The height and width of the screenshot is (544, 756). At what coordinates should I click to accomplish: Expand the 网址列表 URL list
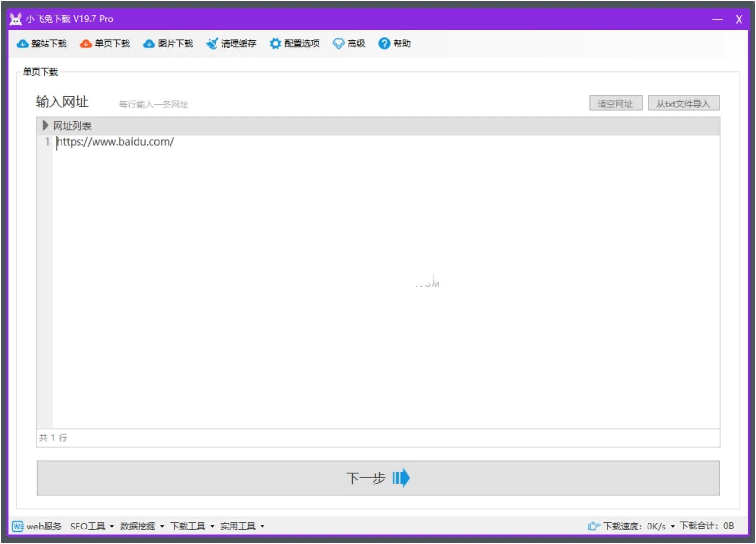click(x=46, y=125)
